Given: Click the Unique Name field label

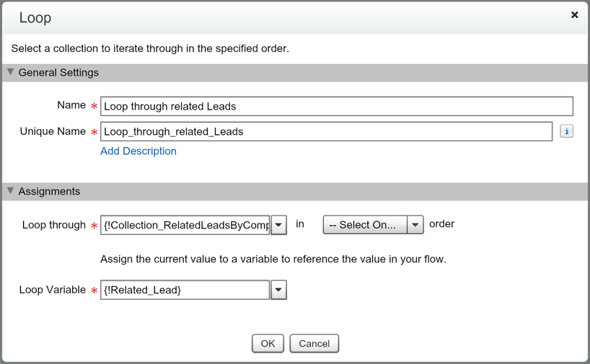Looking at the screenshot, I should (53, 132).
